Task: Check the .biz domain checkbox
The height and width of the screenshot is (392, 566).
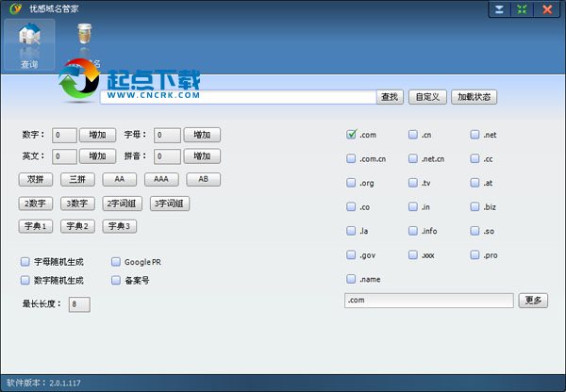Action: point(475,206)
